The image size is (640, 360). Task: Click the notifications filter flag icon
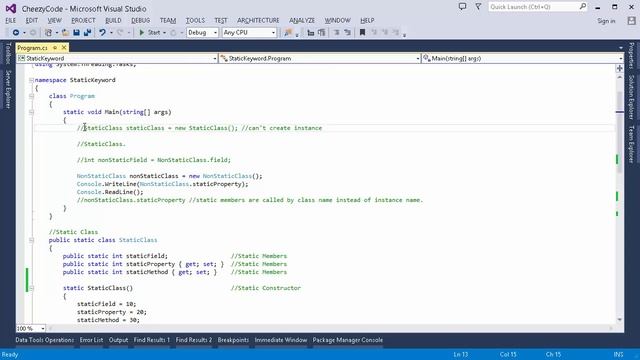click(478, 7)
